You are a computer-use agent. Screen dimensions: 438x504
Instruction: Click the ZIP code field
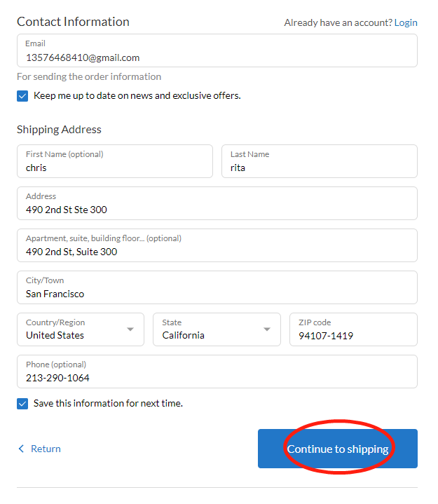click(353, 329)
